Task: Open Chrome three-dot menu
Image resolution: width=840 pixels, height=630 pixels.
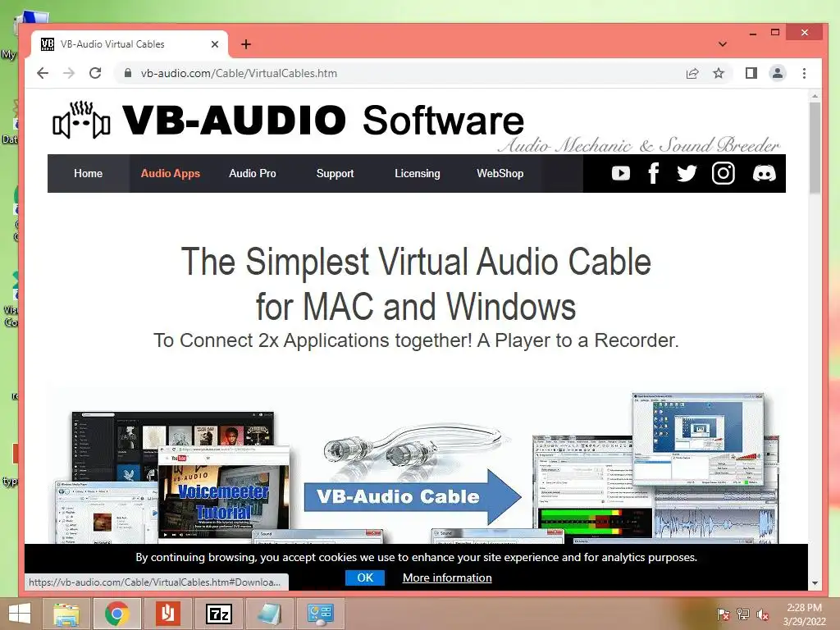Action: pyautogui.click(x=804, y=73)
